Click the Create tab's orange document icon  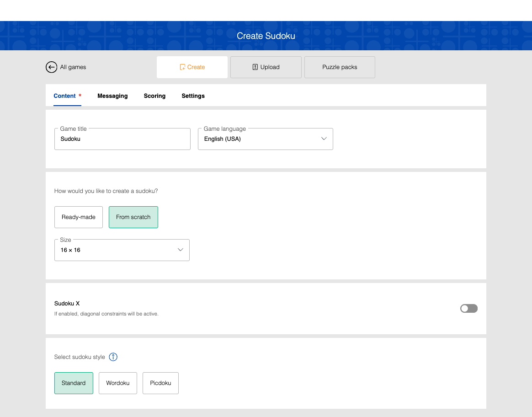(x=182, y=67)
